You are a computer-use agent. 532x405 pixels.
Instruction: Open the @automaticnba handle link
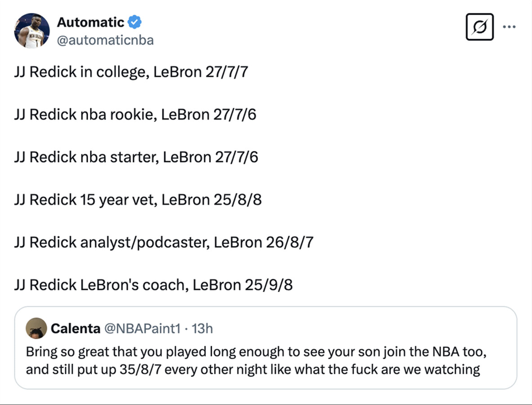[105, 40]
